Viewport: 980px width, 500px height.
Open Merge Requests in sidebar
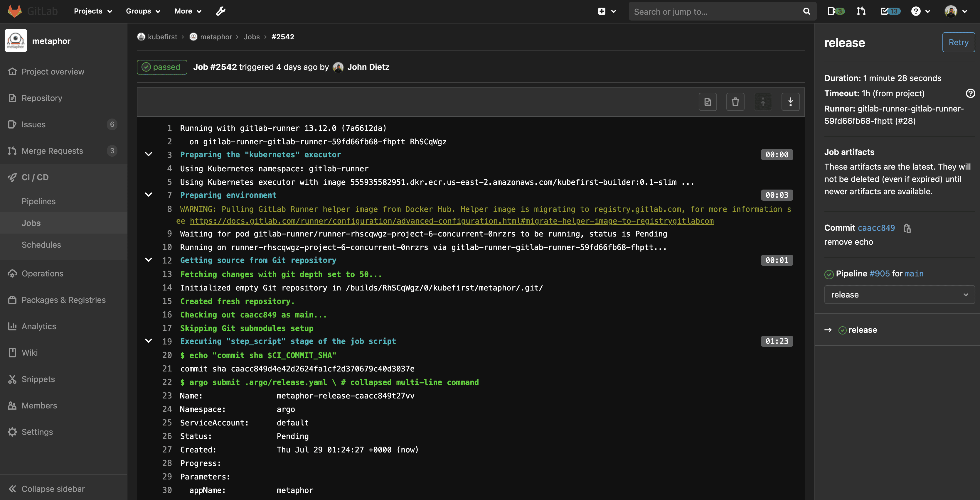tap(63, 151)
